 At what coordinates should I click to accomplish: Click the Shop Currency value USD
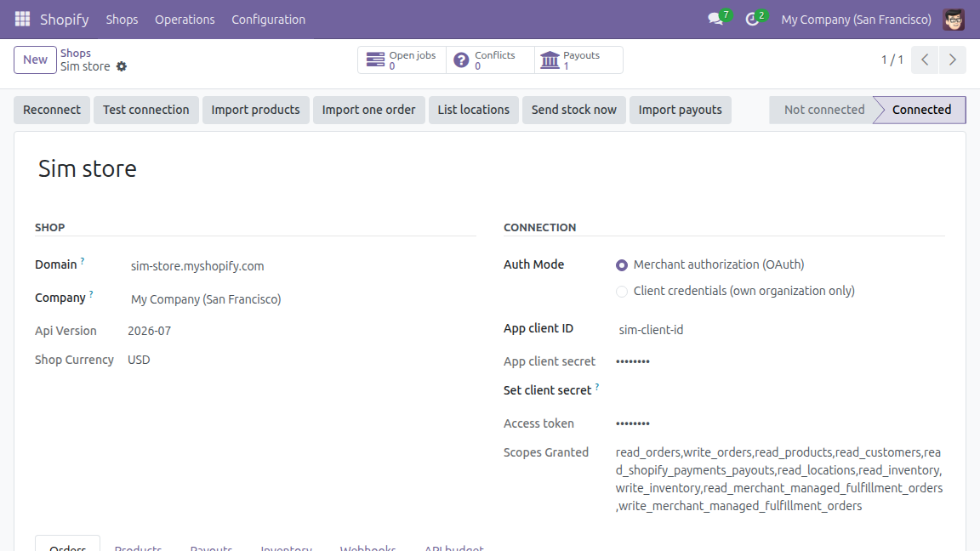[x=139, y=360]
